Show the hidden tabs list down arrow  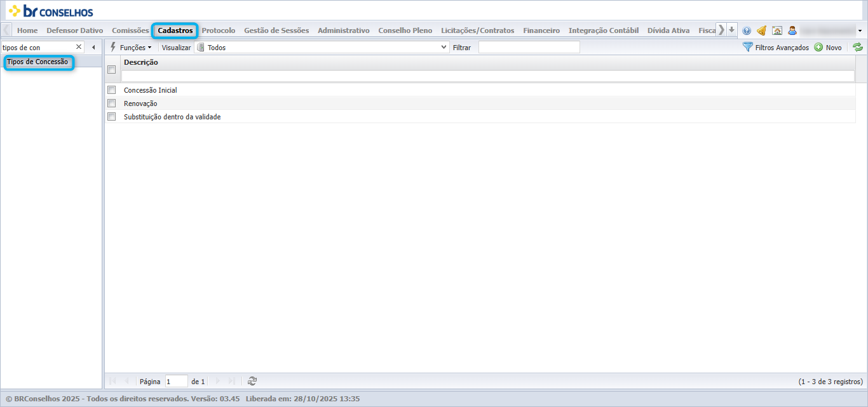732,30
